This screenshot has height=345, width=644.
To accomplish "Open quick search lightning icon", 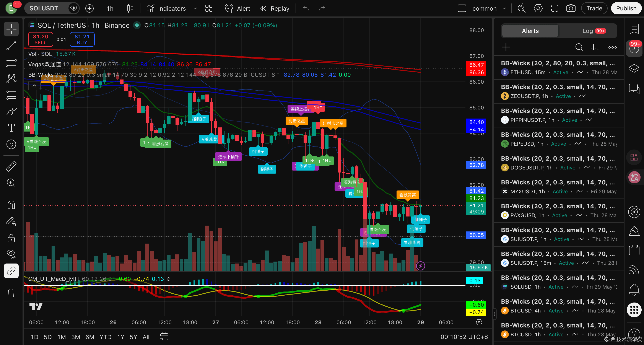I will point(522,8).
